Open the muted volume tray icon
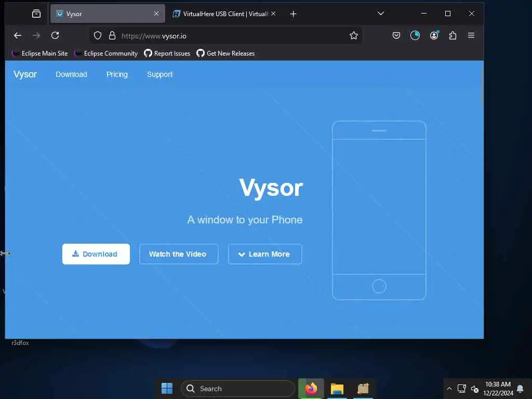Screen dimensions: 532x399 click(475, 389)
